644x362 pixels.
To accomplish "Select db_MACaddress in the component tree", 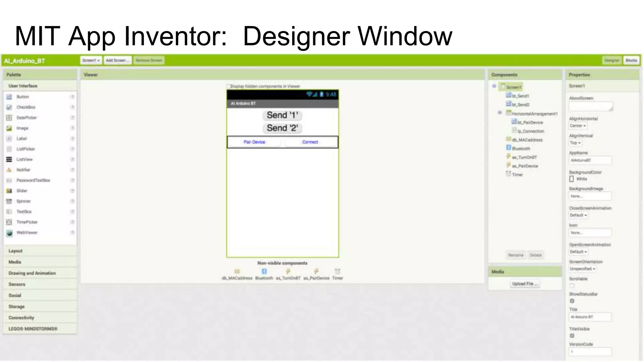I will [527, 140].
